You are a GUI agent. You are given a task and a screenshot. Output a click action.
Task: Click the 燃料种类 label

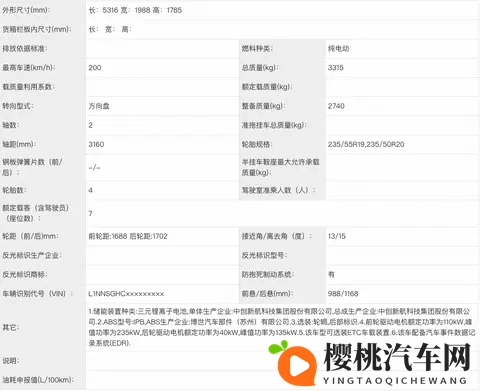tap(257, 49)
